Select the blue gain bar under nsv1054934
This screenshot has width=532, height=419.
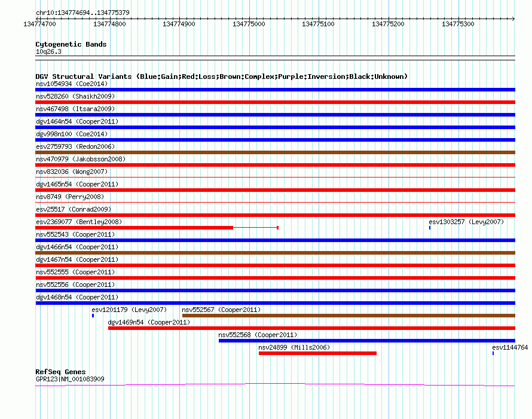(275, 90)
